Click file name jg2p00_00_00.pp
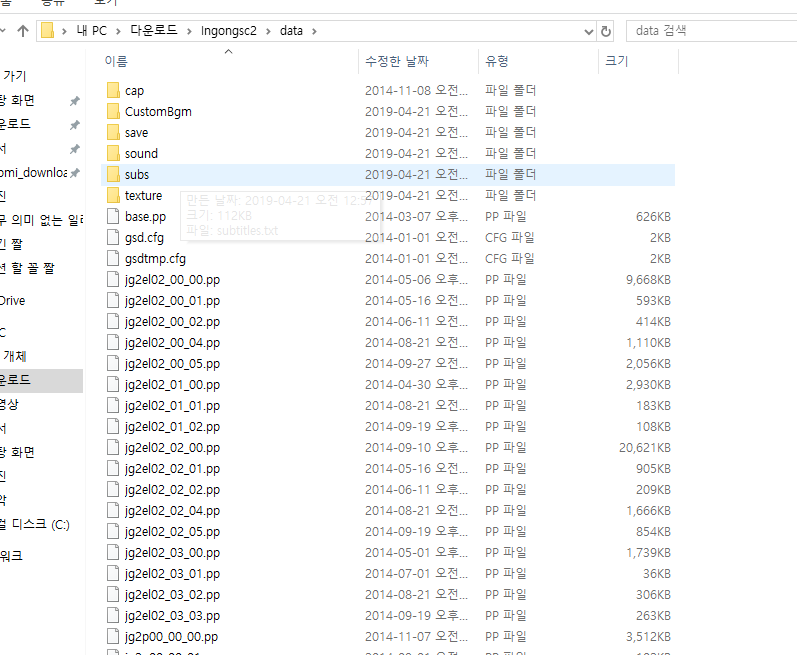The height and width of the screenshot is (655, 797). [x=171, y=637]
